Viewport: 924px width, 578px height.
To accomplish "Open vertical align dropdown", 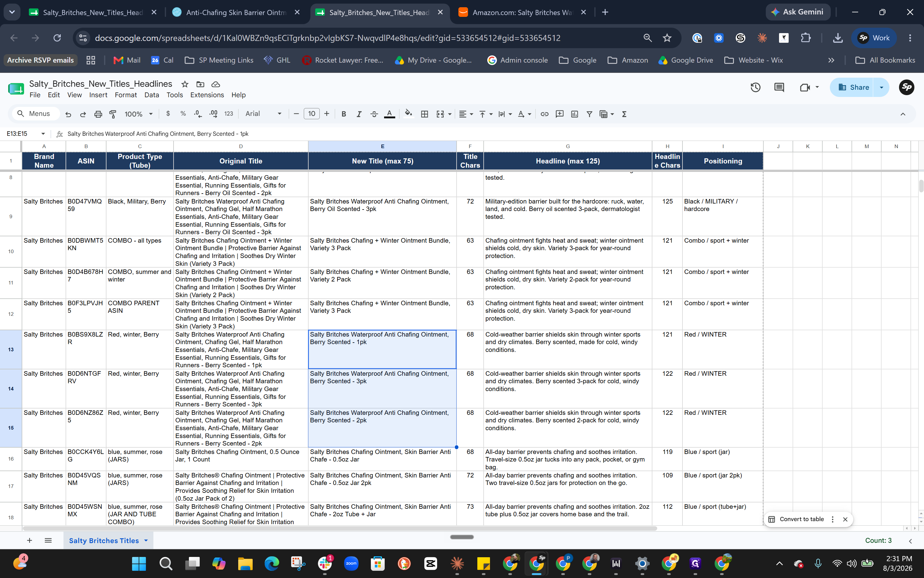I will click(x=486, y=114).
